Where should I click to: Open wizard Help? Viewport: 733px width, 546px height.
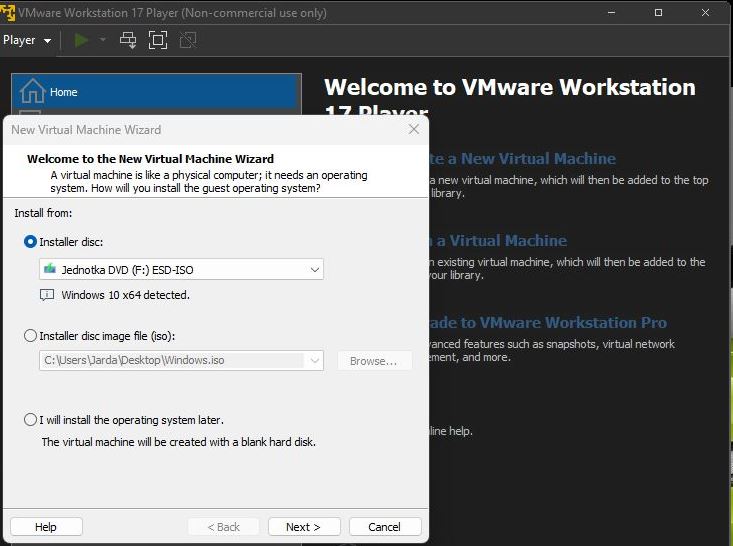[x=46, y=527]
